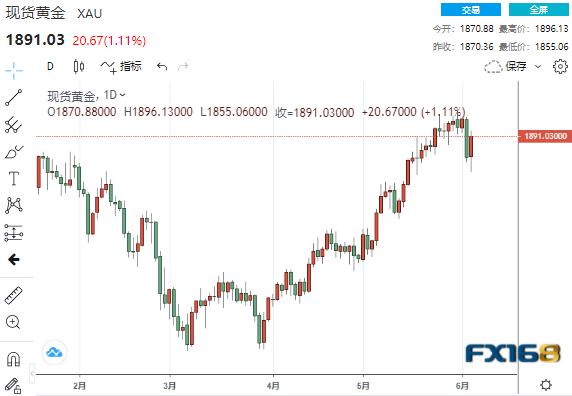The height and width of the screenshot is (396, 572).
Task: Click the 3月 label on time axis
Action: 170,386
